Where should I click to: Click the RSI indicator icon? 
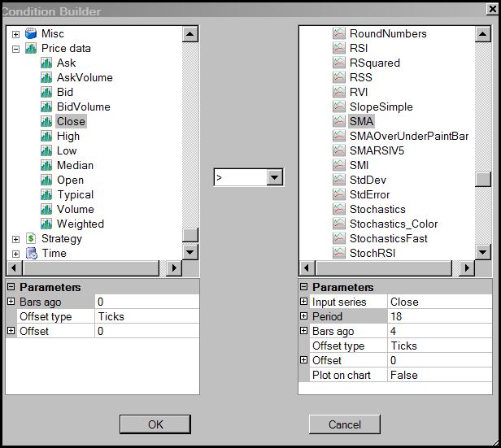pos(339,49)
